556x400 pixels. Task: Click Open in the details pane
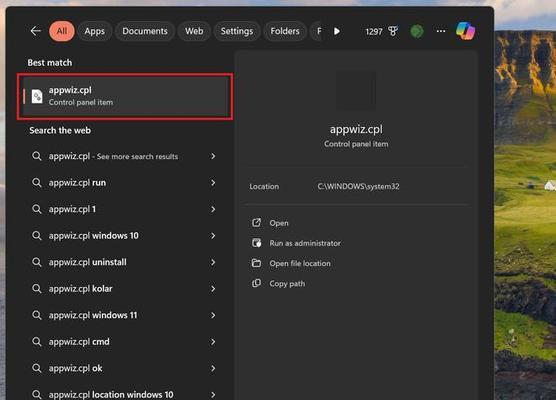[279, 223]
